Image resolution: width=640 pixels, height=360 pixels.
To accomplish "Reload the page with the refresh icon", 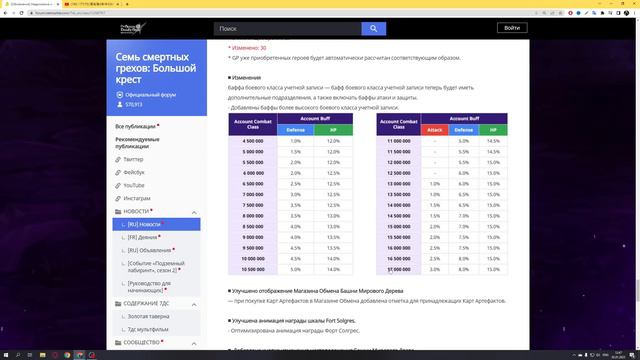I will click(22, 13).
